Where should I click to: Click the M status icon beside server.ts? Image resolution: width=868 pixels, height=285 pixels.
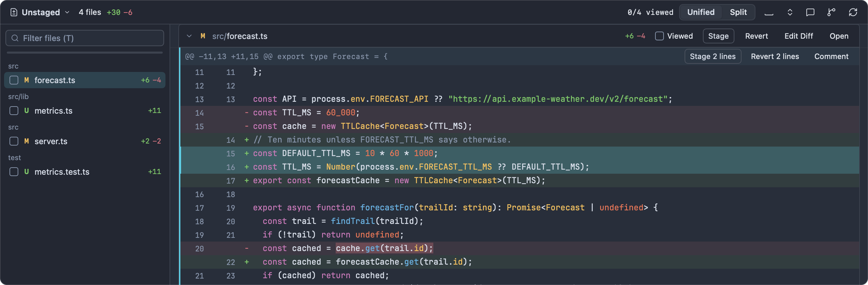[x=26, y=141]
